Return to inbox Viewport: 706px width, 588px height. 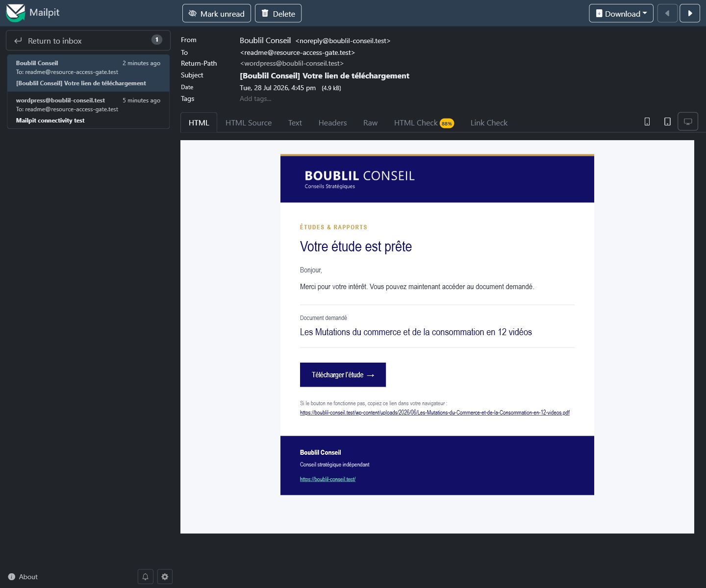(88, 41)
